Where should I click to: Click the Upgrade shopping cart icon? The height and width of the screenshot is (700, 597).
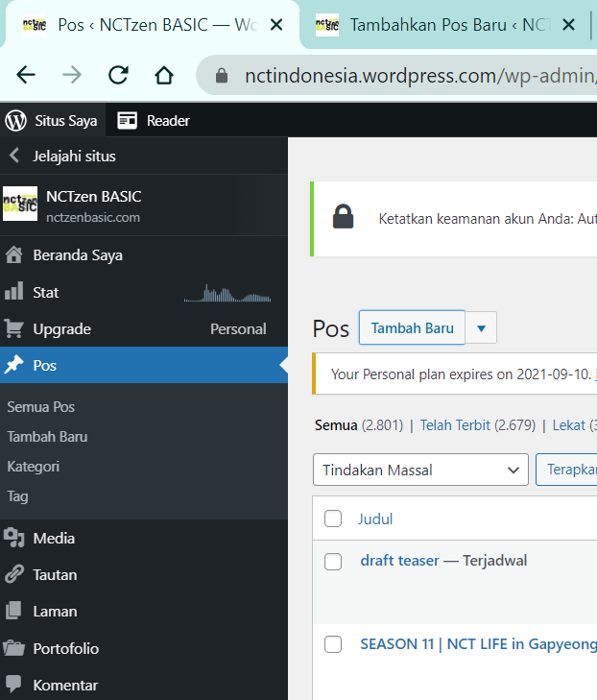(x=14, y=329)
